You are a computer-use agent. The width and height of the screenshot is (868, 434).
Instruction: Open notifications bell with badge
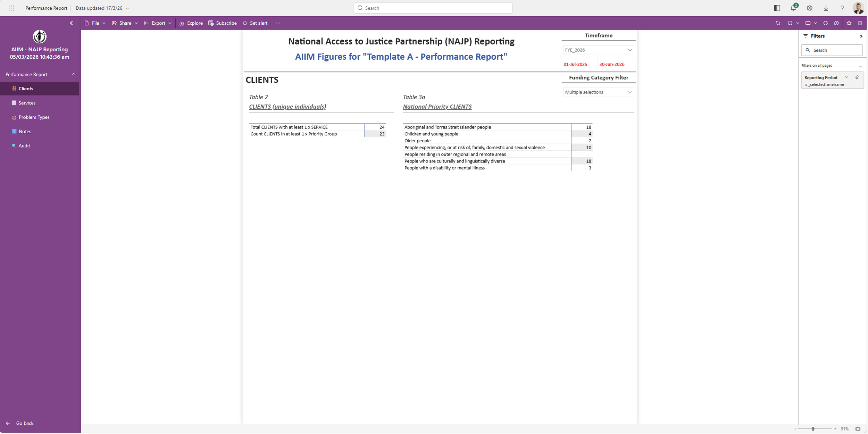(x=793, y=8)
